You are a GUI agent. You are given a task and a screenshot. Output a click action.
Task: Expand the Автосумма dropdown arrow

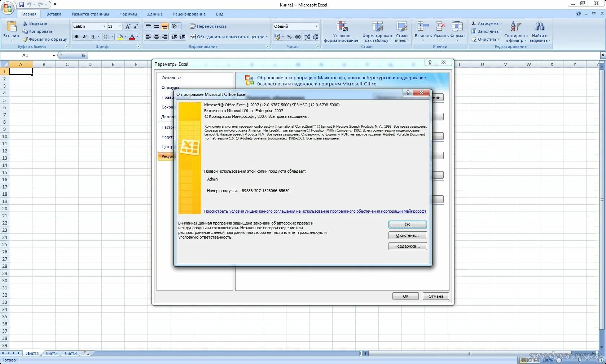(x=501, y=23)
